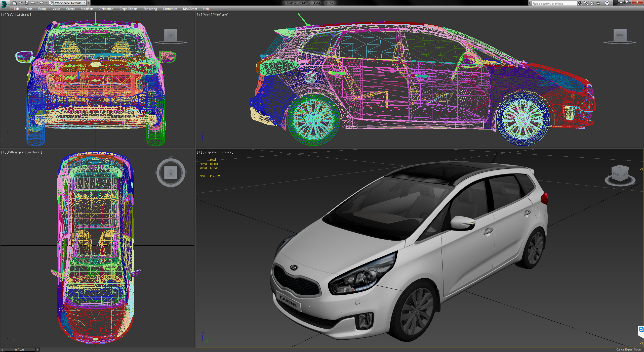The height and width of the screenshot is (352, 644).
Task: Toggle the Realistic shading label in Perspective
Action: (227, 152)
